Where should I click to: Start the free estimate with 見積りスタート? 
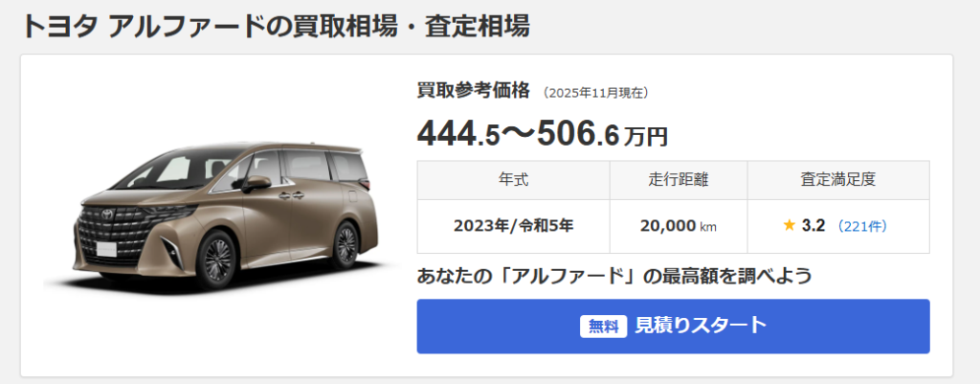673,326
